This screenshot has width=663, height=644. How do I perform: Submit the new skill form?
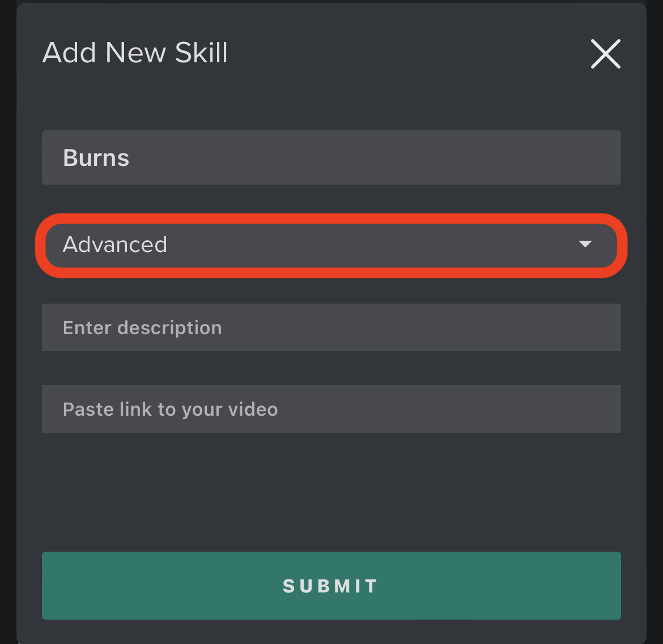(x=331, y=585)
